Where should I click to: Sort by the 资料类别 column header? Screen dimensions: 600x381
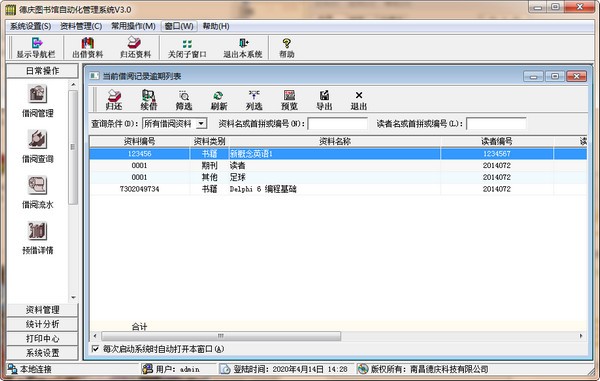pyautogui.click(x=209, y=142)
